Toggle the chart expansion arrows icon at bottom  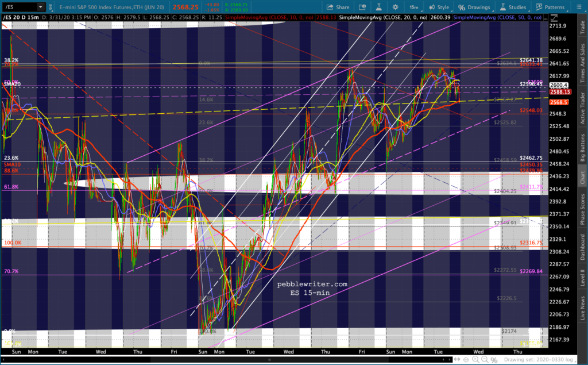point(457,359)
